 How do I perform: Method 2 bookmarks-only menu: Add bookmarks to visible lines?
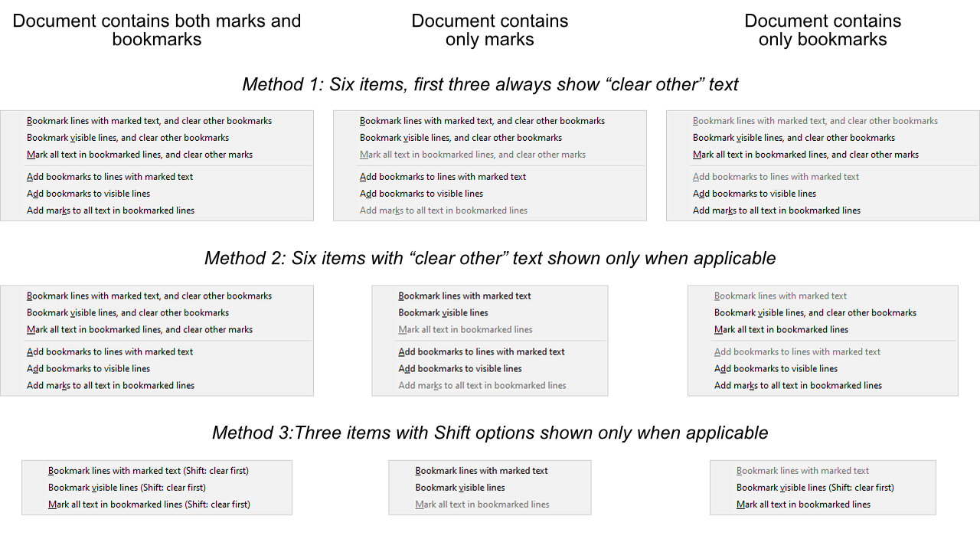(x=823, y=368)
